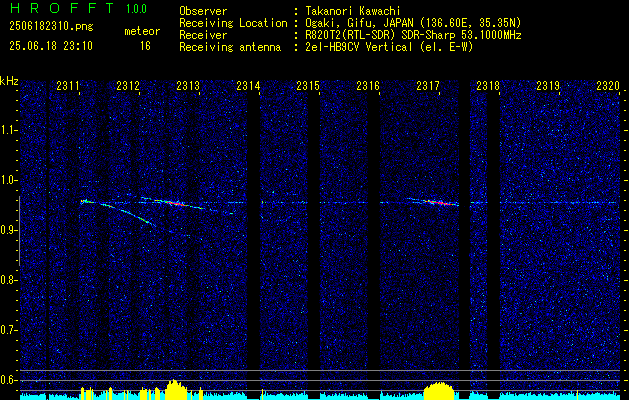629x400 pixels.
Task: Click the time marker 2311
Action: click(67, 86)
